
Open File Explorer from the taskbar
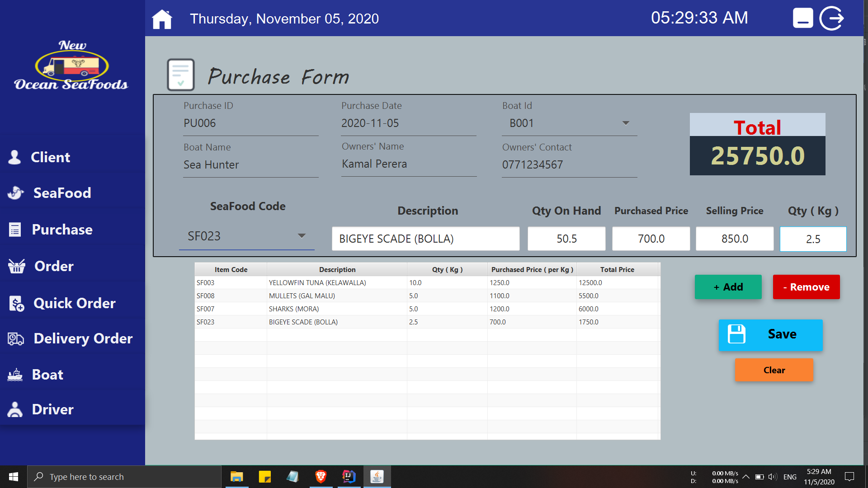click(x=236, y=477)
